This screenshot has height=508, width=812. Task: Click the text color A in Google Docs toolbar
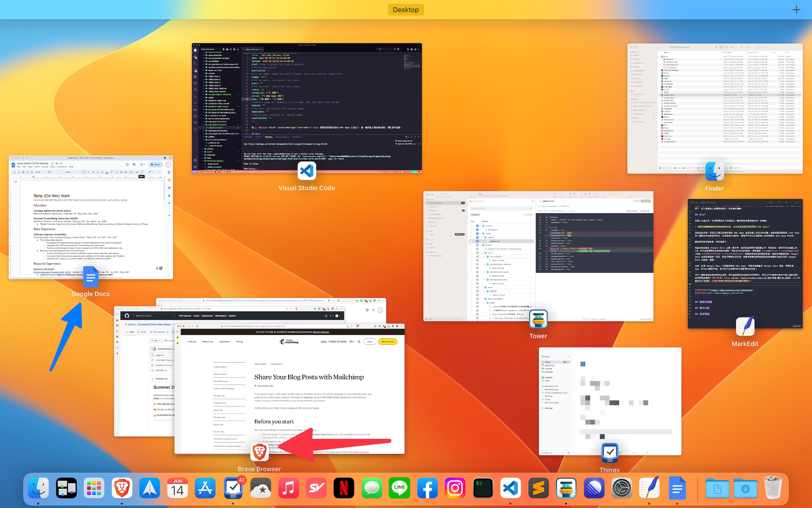coord(107,173)
